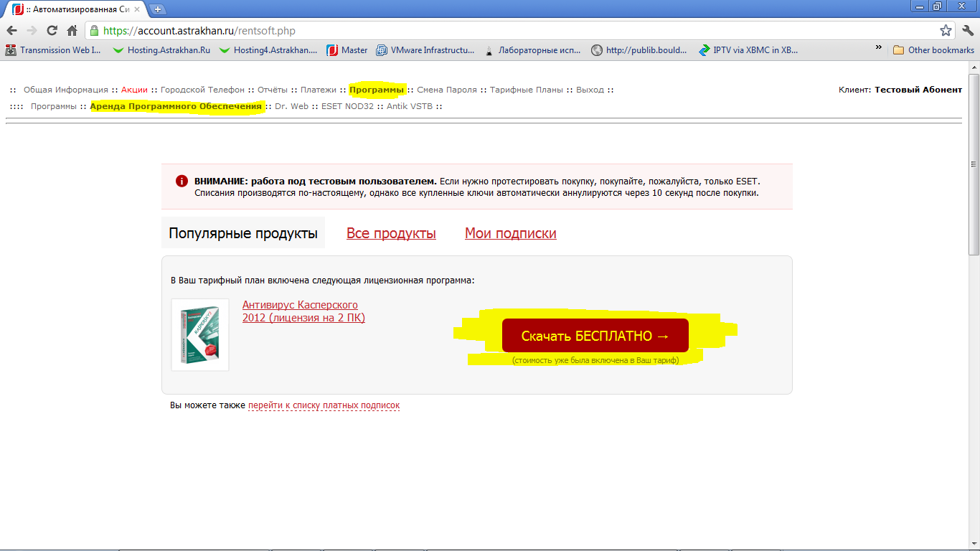Bookmark page with the star icon
980x551 pixels.
(946, 31)
